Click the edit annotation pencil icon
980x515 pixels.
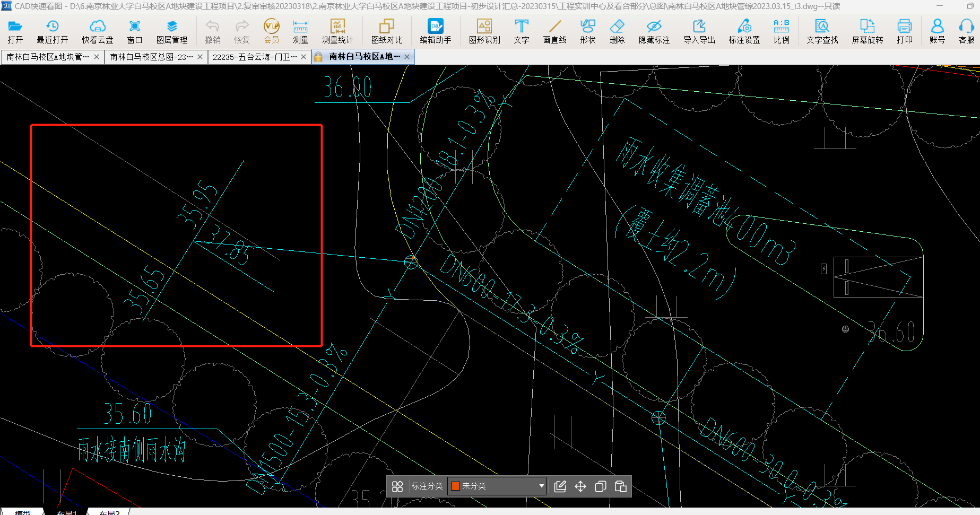click(560, 486)
